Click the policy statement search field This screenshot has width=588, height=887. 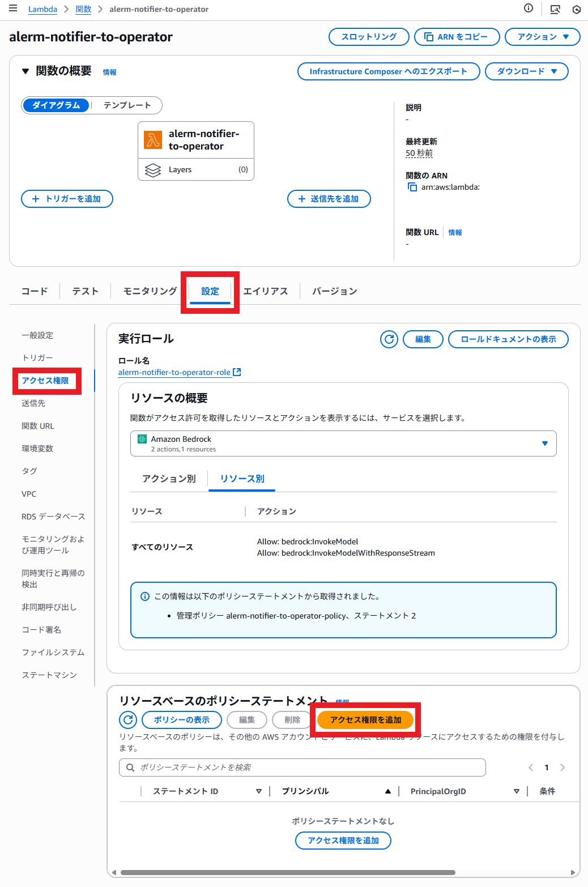tap(302, 767)
